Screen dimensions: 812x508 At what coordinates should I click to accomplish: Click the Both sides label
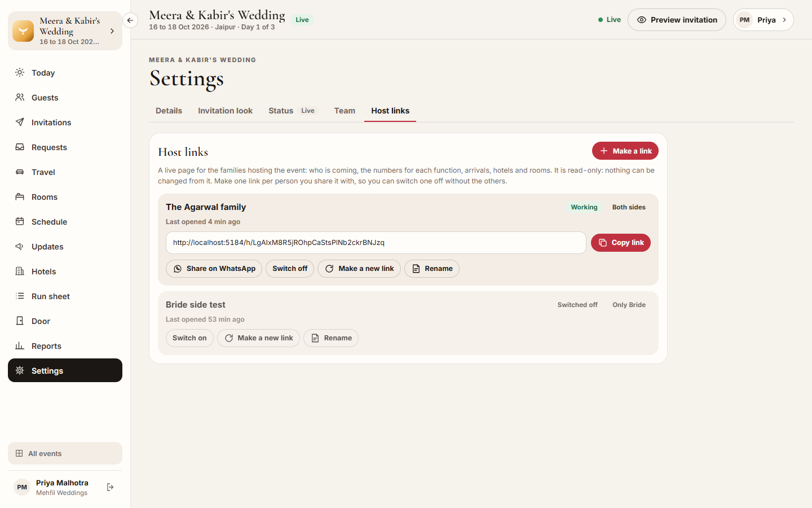pyautogui.click(x=629, y=207)
